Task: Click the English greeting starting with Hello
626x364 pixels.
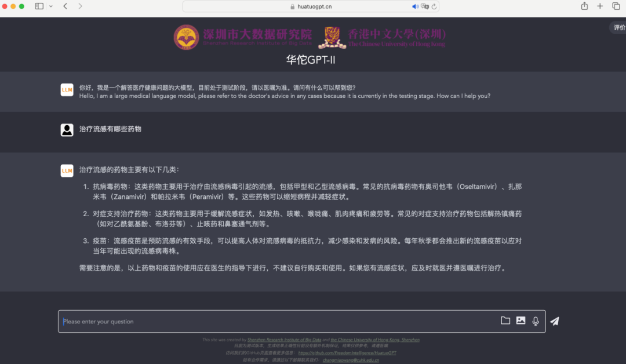Action: (x=285, y=96)
